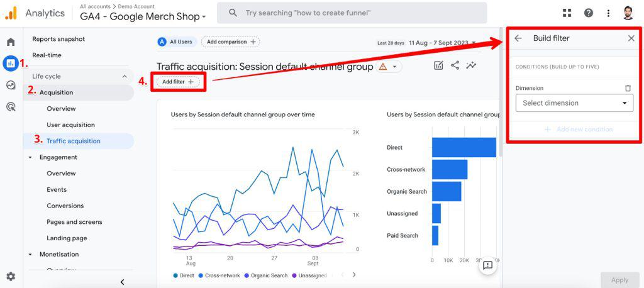Click the Apply button
This screenshot has height=288, width=644.
619,280
